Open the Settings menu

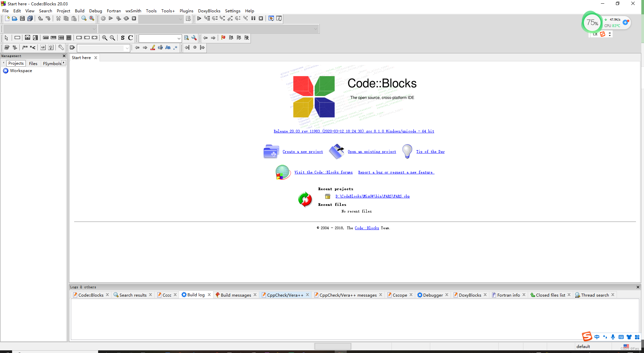pyautogui.click(x=232, y=11)
